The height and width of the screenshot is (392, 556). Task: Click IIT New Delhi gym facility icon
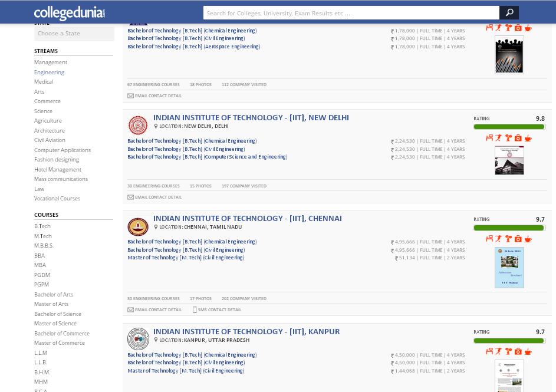(x=508, y=138)
